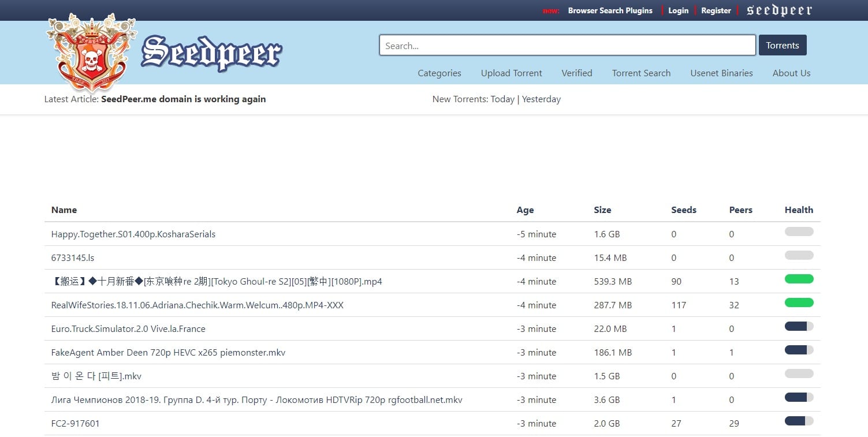Click health bar of FC2-917601 row
Image resolution: width=868 pixels, height=437 pixels.
click(x=799, y=421)
